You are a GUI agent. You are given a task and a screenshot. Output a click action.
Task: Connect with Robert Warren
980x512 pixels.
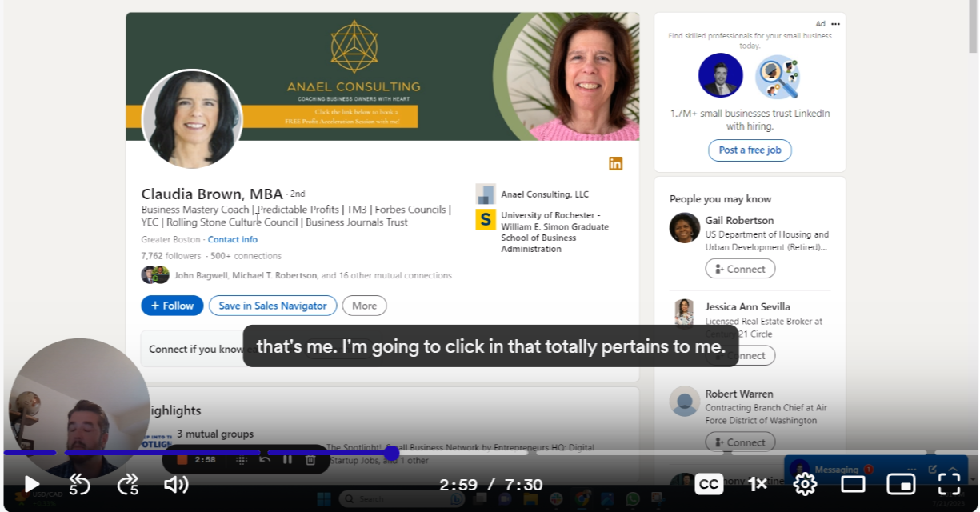tap(740, 442)
